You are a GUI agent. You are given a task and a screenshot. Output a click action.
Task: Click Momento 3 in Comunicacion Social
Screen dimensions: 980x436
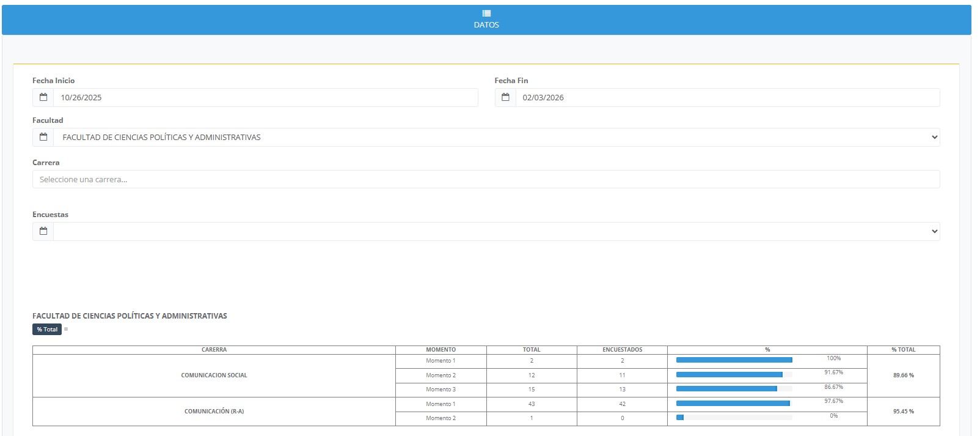coord(441,390)
